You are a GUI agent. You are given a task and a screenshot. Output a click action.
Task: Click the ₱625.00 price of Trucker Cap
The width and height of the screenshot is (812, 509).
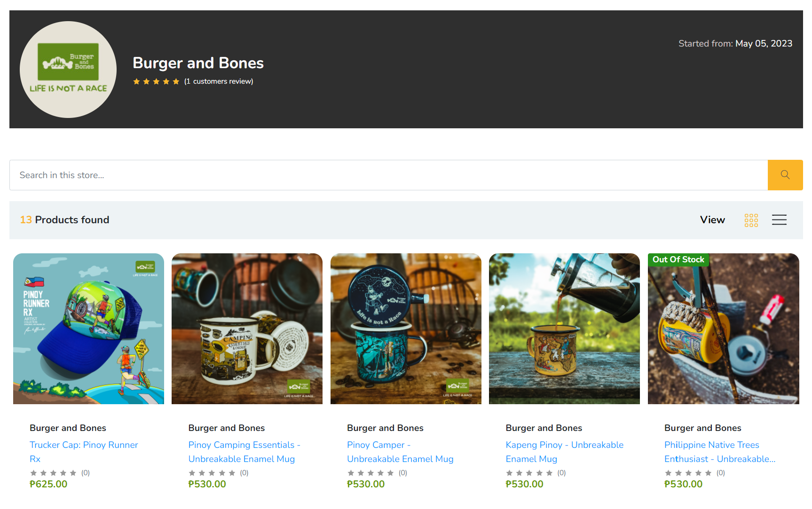coord(48,484)
